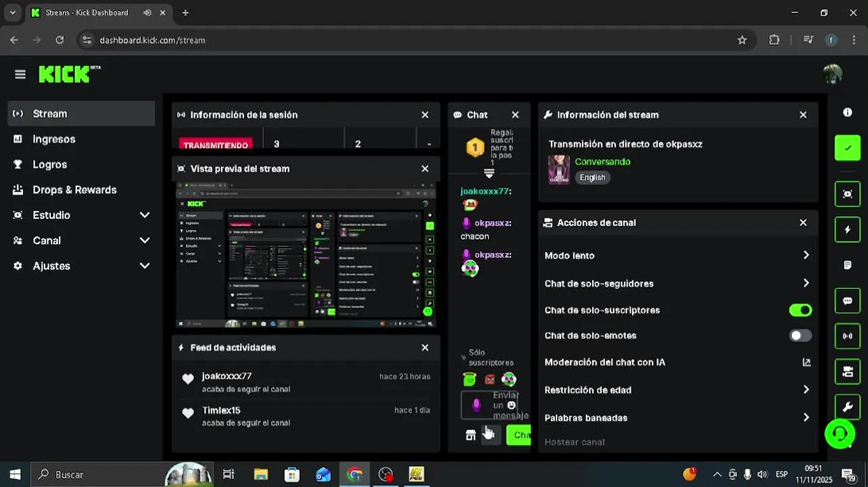
Task: Open Moderación del chat con IA external link icon
Action: (x=806, y=363)
